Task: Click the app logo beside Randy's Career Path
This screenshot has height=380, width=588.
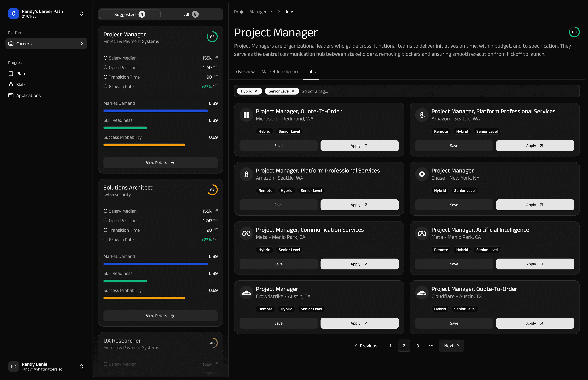Action: [14, 14]
